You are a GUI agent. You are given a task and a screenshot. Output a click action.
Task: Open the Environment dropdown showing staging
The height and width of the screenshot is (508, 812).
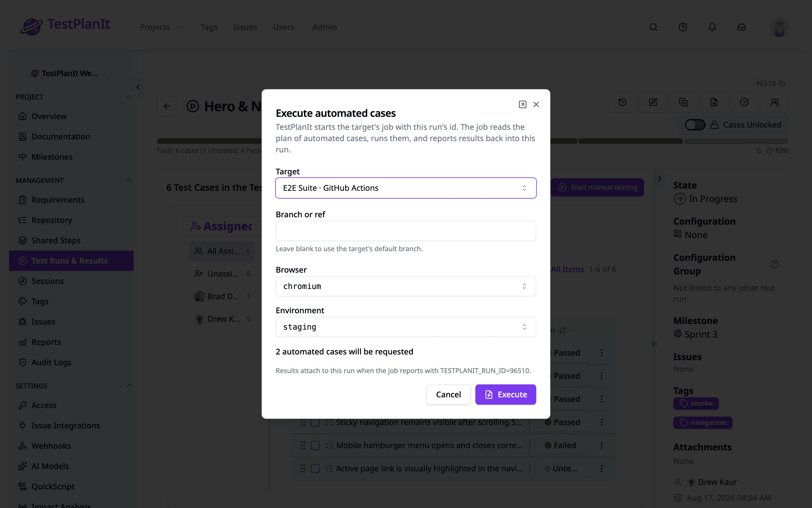pos(406,327)
